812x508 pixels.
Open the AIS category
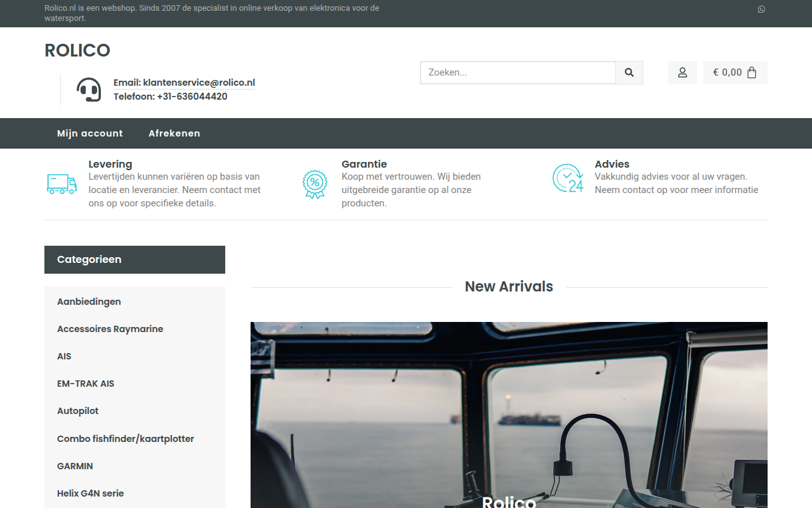coord(64,356)
